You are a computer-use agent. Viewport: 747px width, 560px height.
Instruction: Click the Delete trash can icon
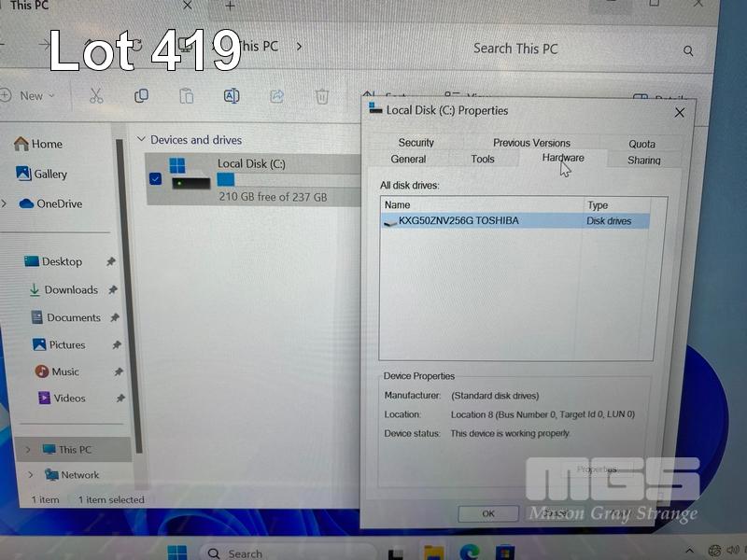[321, 95]
